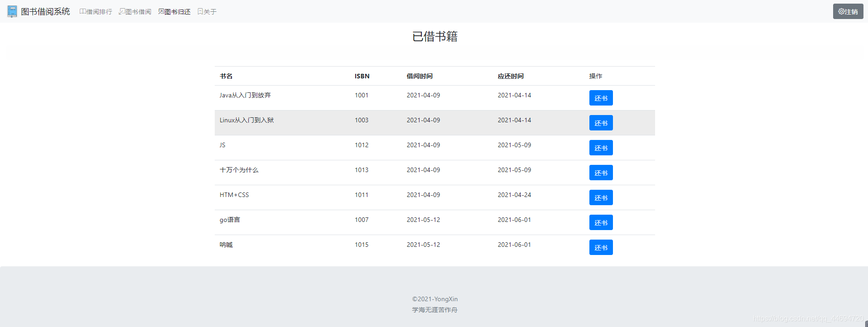Open the 借阅排行 navigation item
This screenshot has width=868, height=327.
click(x=99, y=12)
